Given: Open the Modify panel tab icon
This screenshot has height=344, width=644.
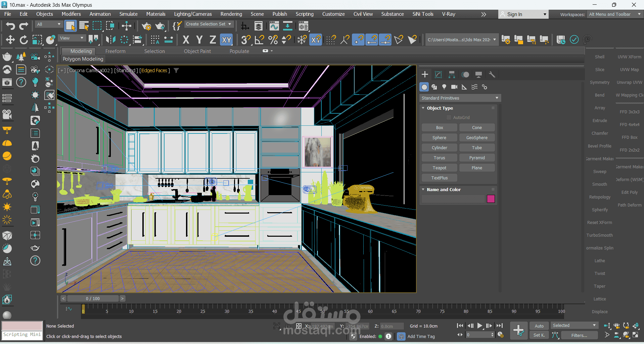Looking at the screenshot, I should [x=438, y=74].
